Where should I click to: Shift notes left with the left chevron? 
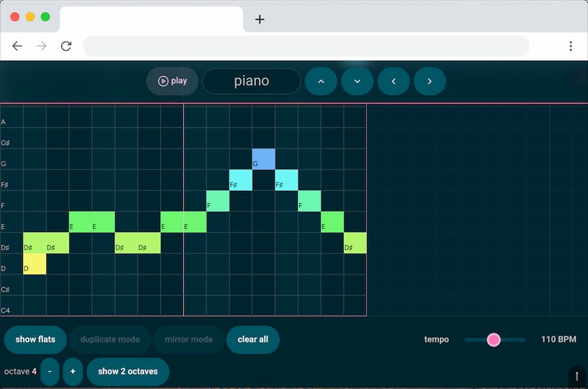[393, 81]
